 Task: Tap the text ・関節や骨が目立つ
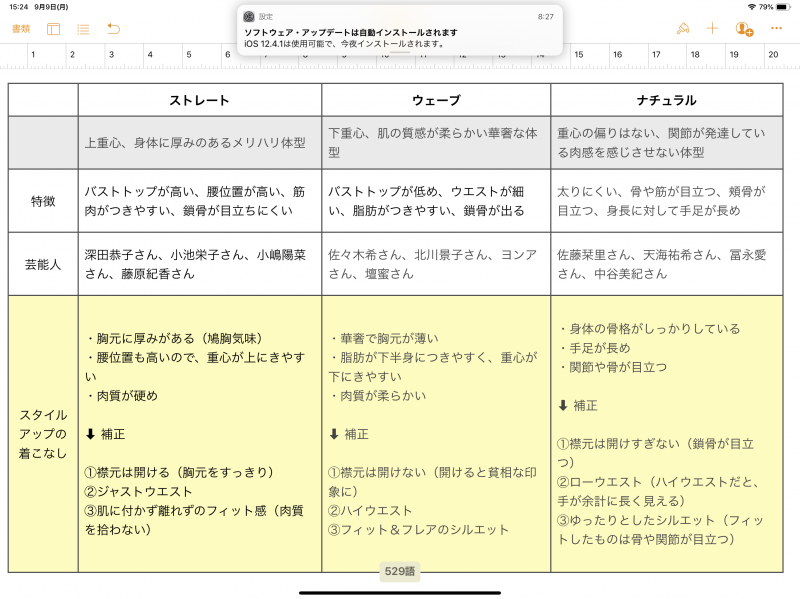pos(613,367)
